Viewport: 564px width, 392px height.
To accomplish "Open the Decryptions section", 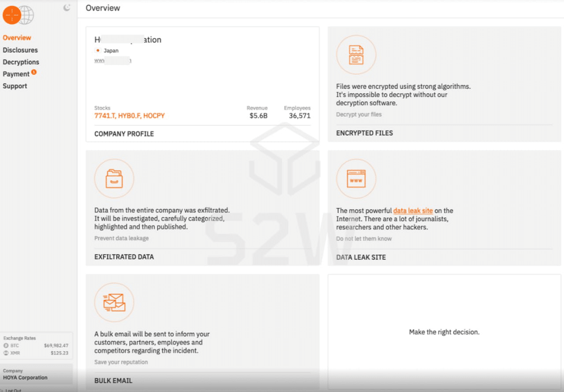I will [21, 62].
